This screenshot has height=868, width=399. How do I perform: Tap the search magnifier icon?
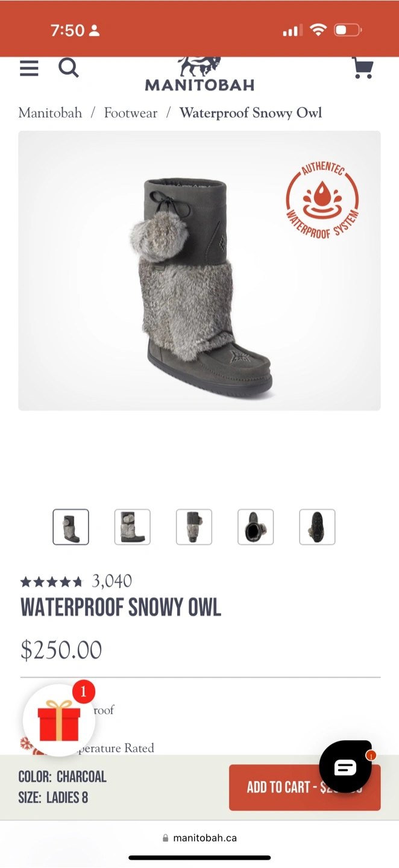pos(69,68)
